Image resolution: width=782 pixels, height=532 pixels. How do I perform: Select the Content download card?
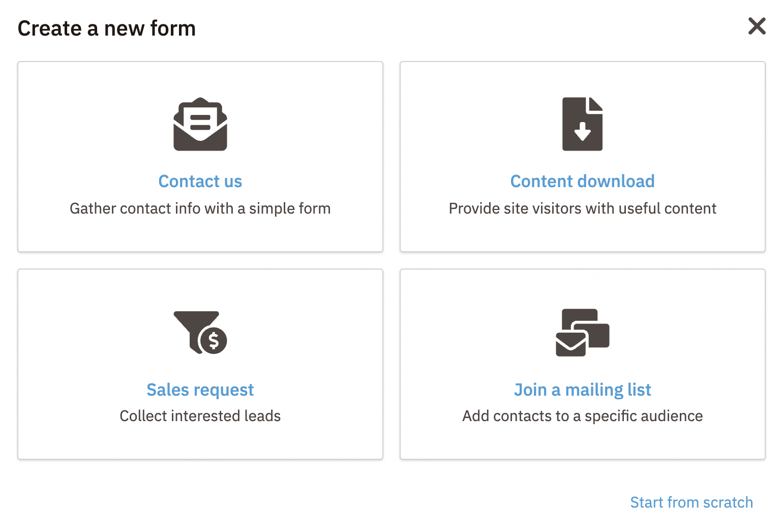tap(583, 157)
